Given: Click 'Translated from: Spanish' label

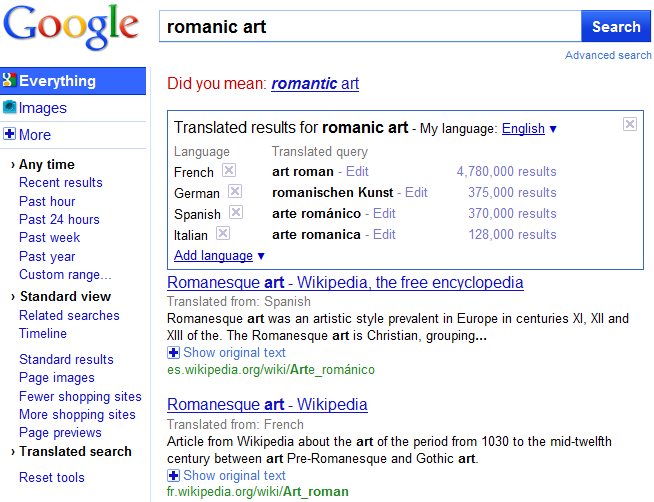Looking at the screenshot, I should pos(239,301).
